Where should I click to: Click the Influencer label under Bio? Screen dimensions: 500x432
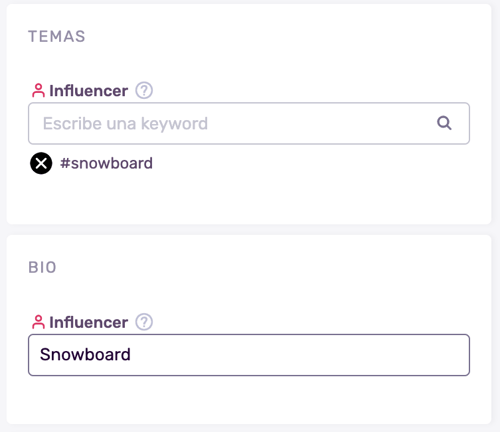tap(89, 322)
